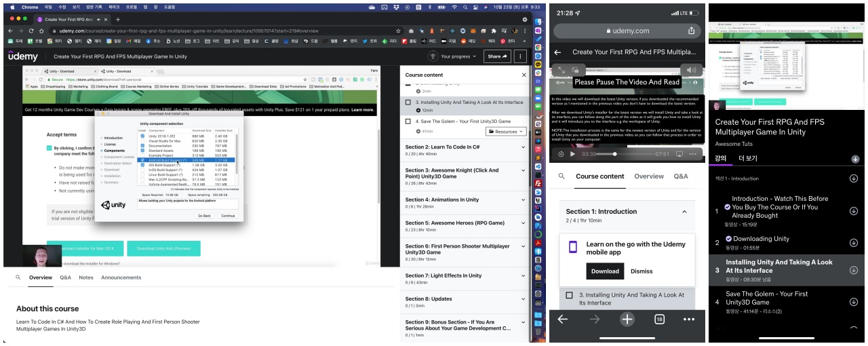Toggle Android Build Support checkbox in installer
Screen dimensions: 868x346
(x=142, y=160)
